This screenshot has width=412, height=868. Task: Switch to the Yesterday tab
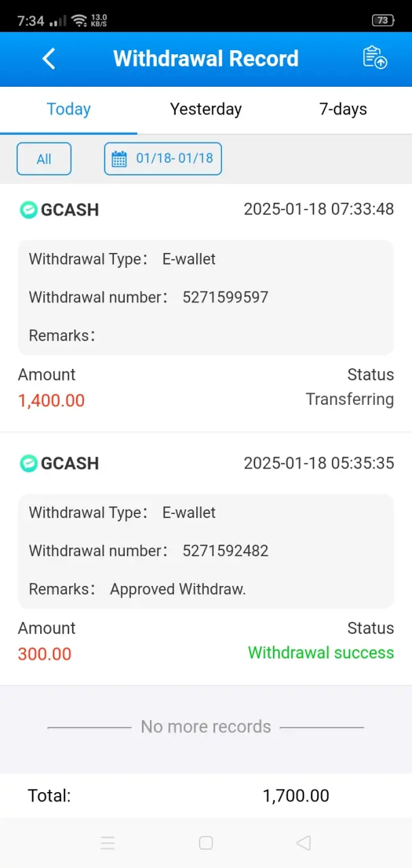tap(206, 109)
